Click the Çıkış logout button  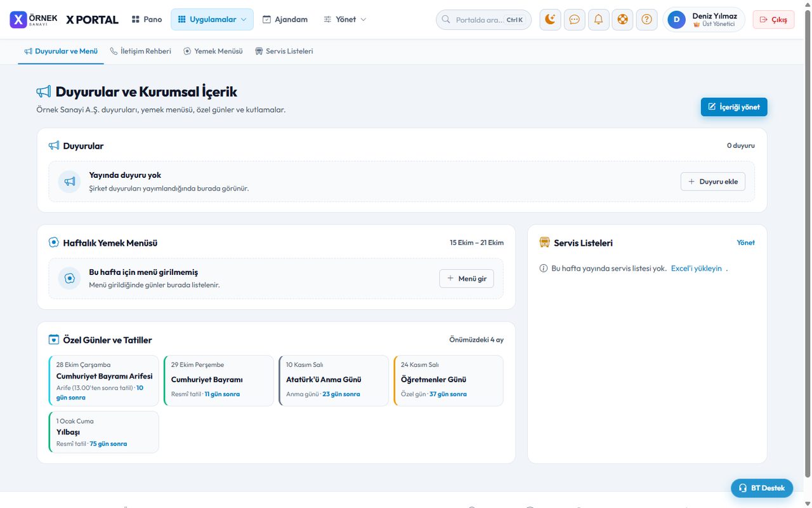[773, 20]
